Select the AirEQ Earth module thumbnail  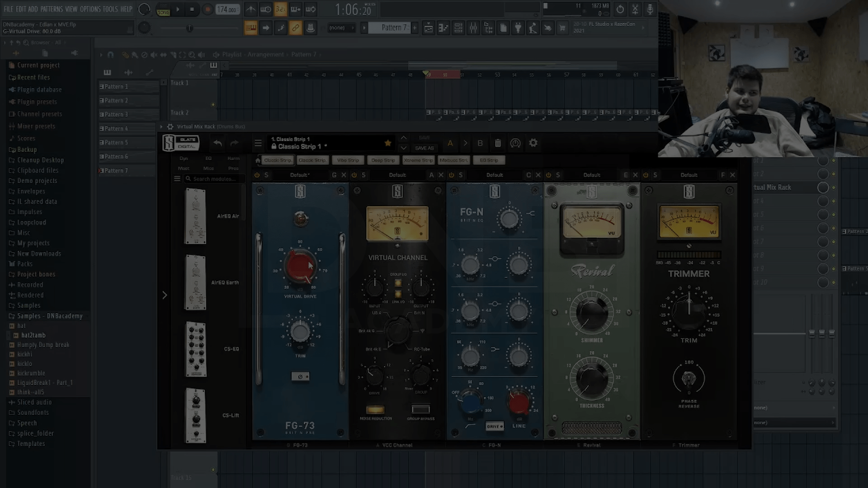[195, 282]
